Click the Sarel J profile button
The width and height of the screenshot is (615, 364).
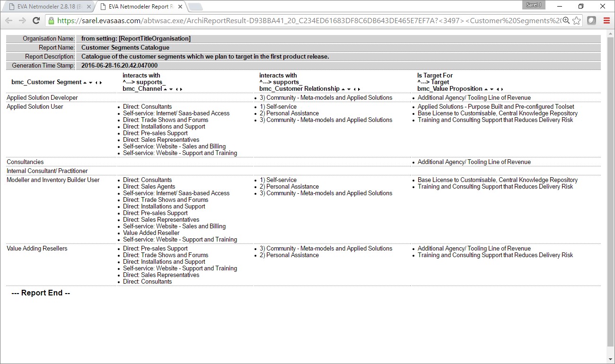[x=534, y=5]
